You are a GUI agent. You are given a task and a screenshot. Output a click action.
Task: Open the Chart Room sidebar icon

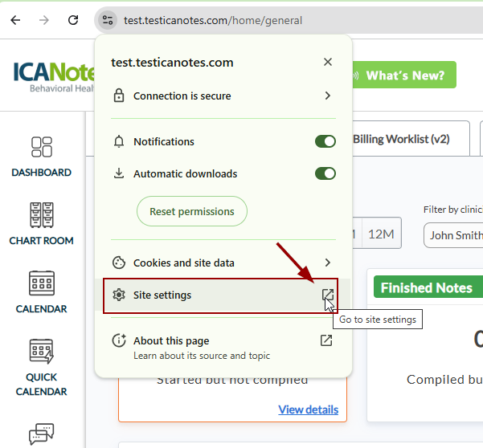42,215
